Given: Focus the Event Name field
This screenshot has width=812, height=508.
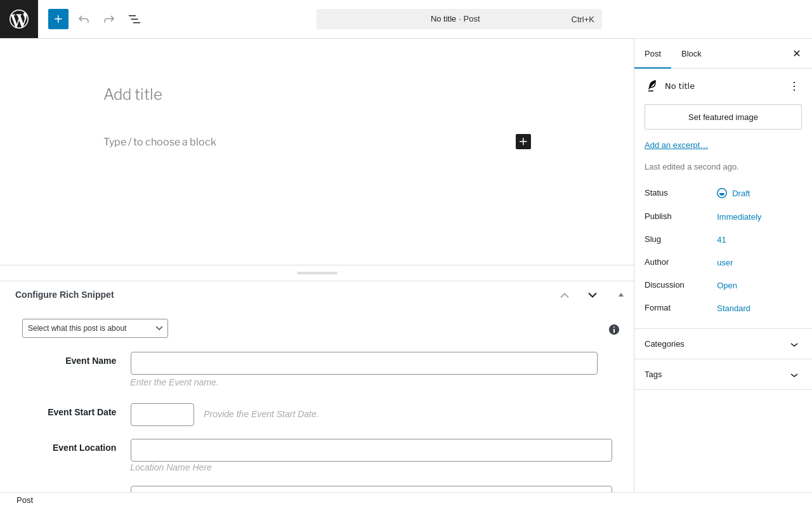Looking at the screenshot, I should 364,363.
